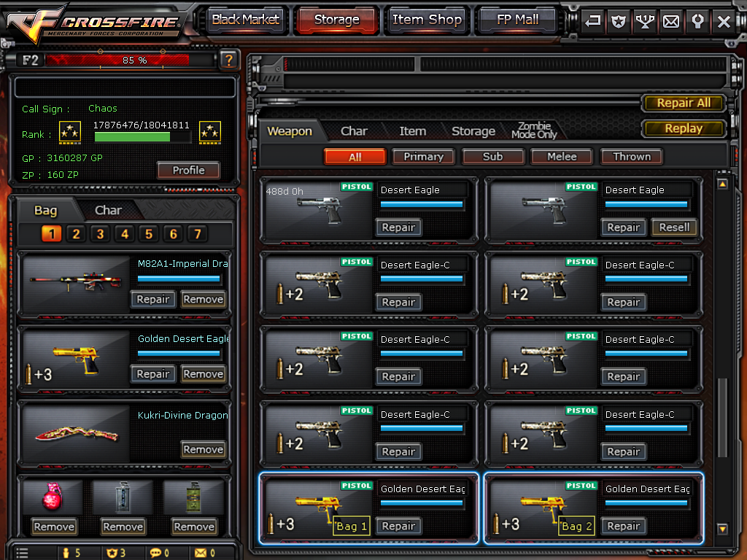The width and height of the screenshot is (747, 560).
Task: Open the Zombie Mode Only tab
Action: (x=535, y=131)
